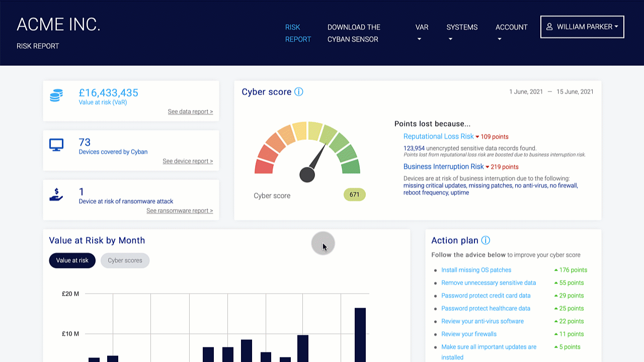The width and height of the screenshot is (644, 362).
Task: Click the 671 cyber score badge
Action: click(355, 195)
